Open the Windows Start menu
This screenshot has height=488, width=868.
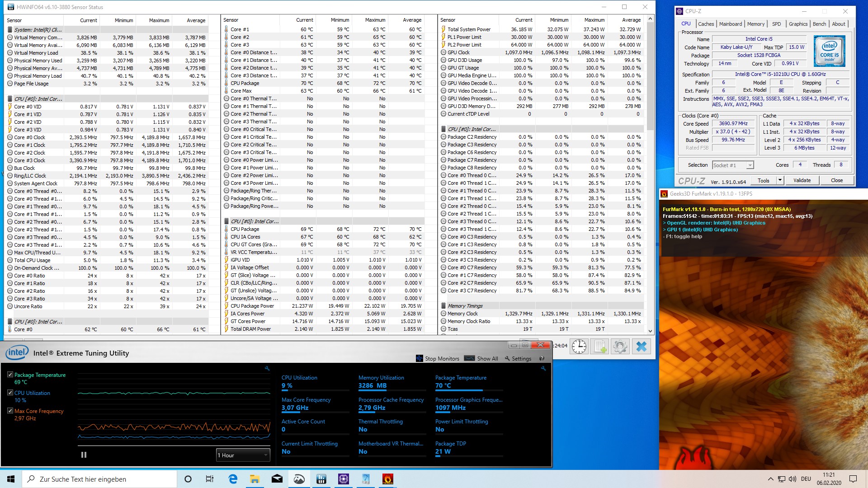(11, 479)
